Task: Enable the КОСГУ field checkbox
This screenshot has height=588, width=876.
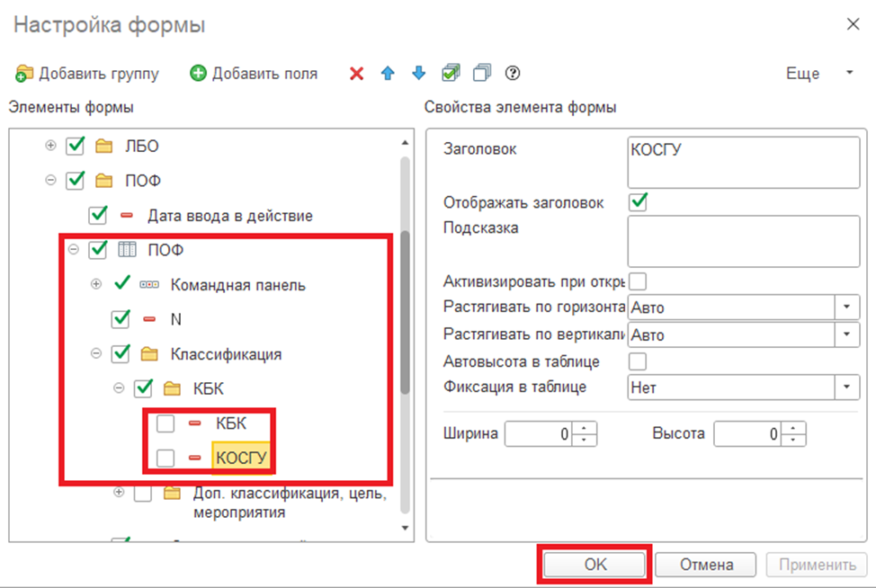Action: pos(165,458)
